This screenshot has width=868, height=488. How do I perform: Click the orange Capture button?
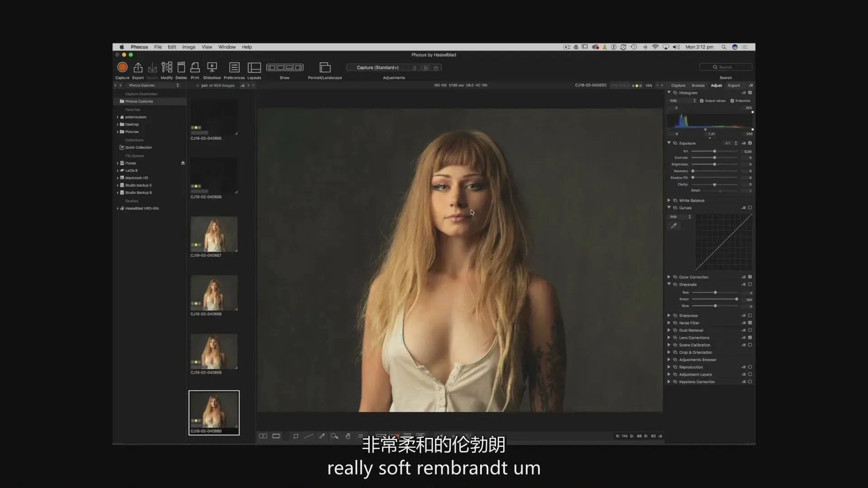122,67
